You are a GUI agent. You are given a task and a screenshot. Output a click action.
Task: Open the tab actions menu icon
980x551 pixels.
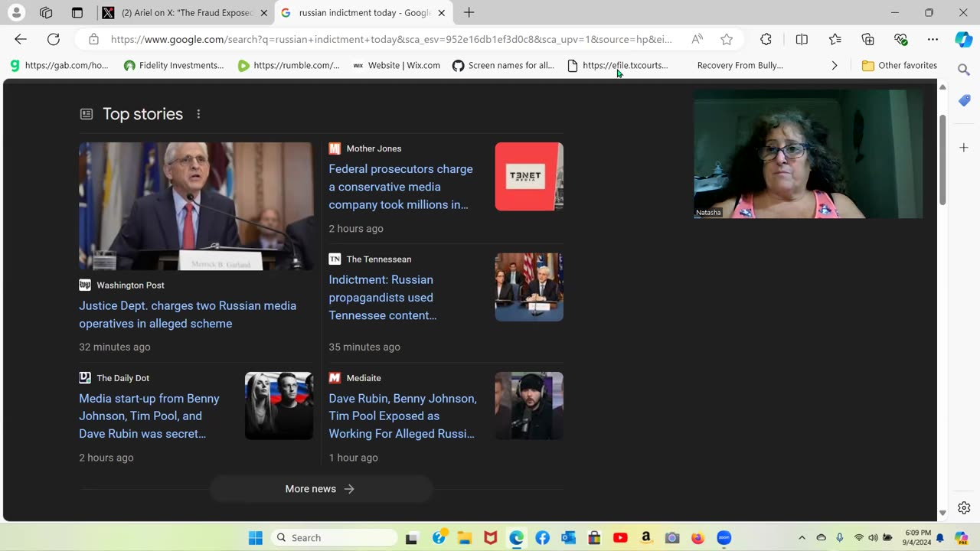click(x=77, y=13)
